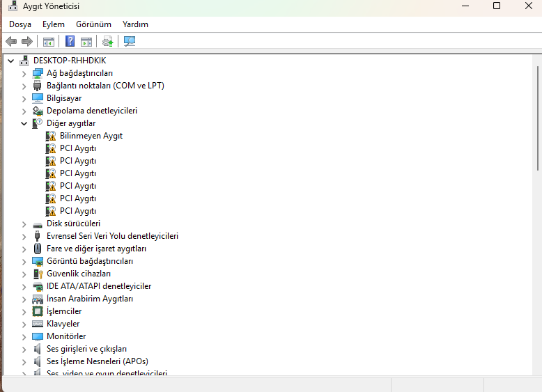542x392 pixels.
Task: Click the Back arrow toolbar icon
Action: 11,42
